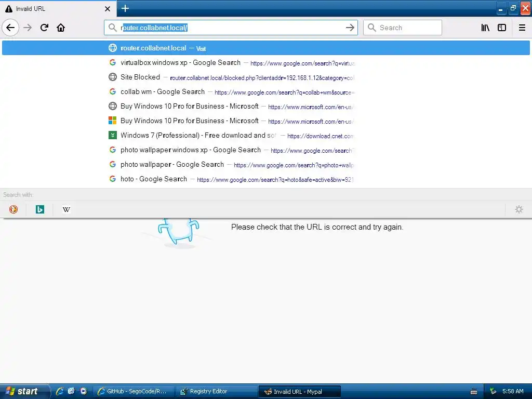The height and width of the screenshot is (399, 532).
Task: Open the home page via house icon
Action: coord(61,28)
